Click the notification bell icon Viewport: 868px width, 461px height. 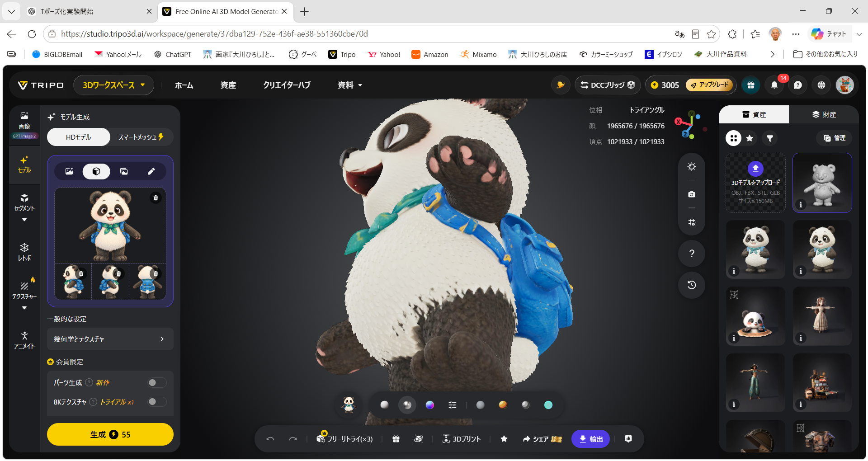(774, 85)
